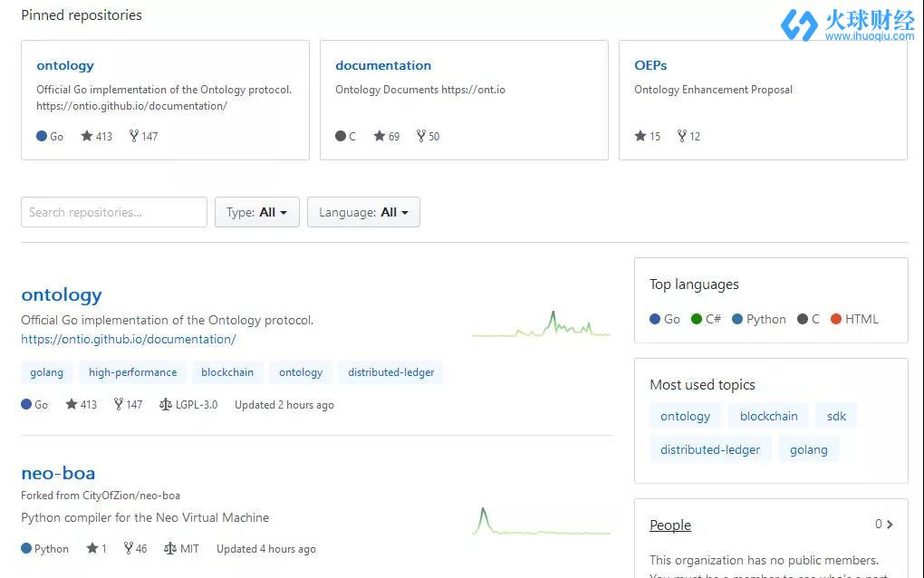Choose blockchain in Most used topics

[x=769, y=416]
